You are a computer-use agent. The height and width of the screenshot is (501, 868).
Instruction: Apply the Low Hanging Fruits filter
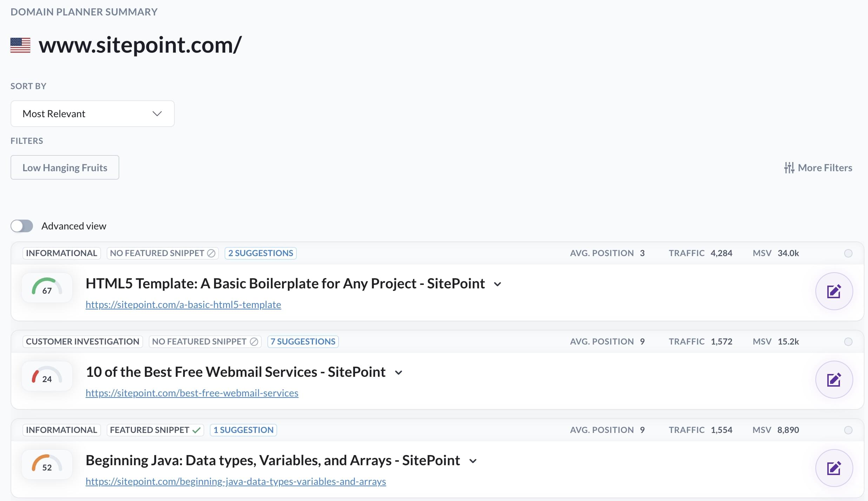(65, 168)
